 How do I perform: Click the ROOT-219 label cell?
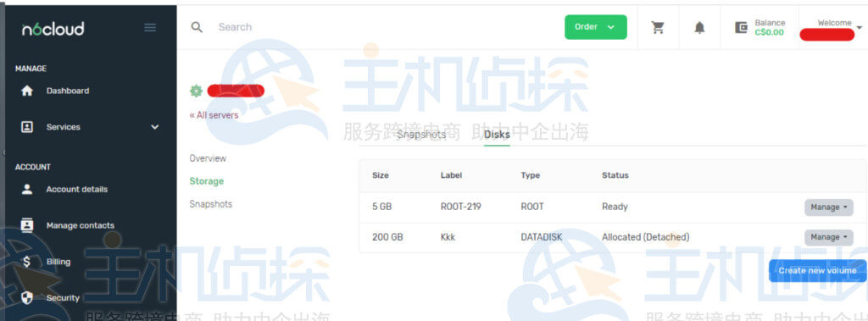pos(460,207)
